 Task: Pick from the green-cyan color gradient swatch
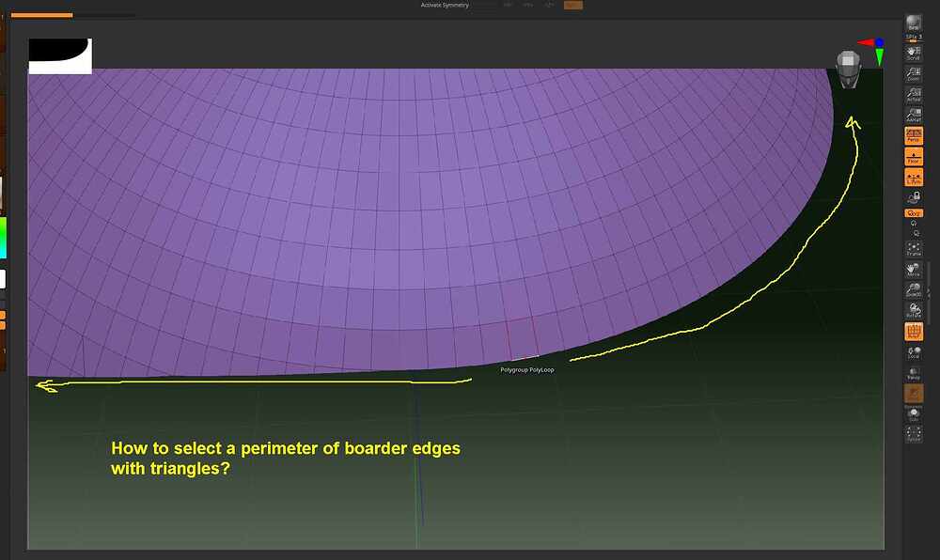coord(3,238)
